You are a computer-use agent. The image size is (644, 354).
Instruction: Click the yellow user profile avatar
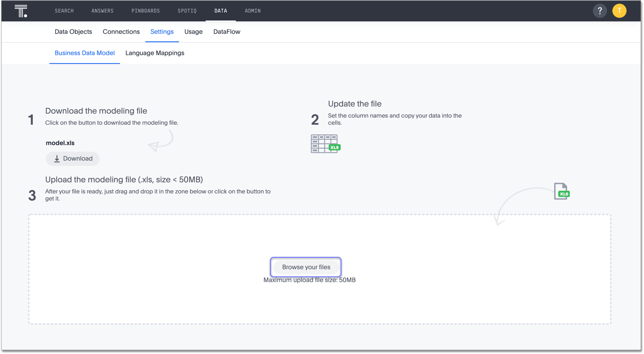(x=619, y=11)
